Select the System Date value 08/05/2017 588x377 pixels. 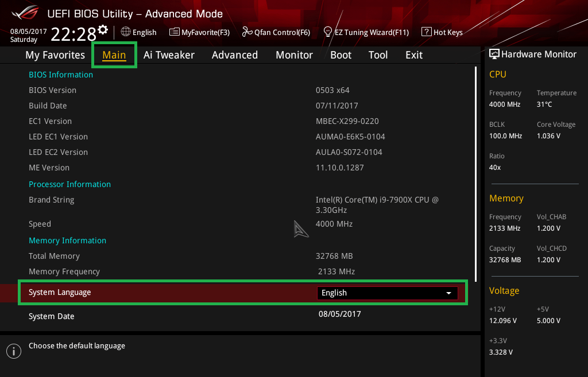pos(340,314)
